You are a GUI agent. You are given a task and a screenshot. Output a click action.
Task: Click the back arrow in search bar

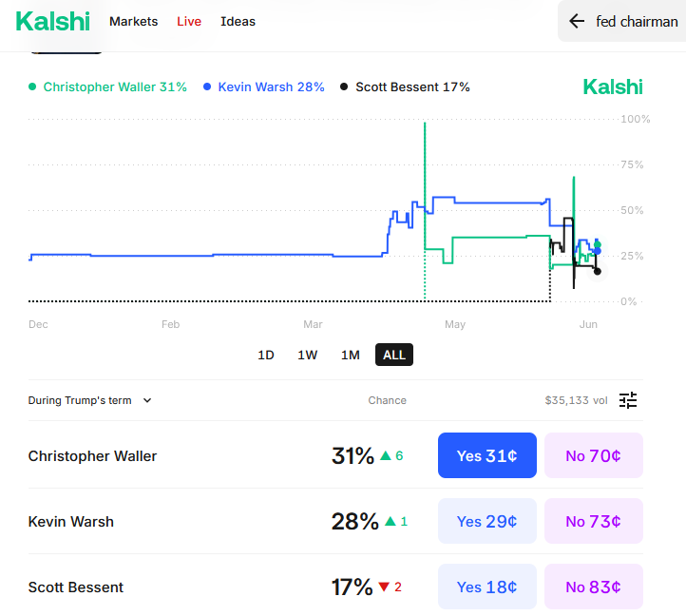pos(577,21)
